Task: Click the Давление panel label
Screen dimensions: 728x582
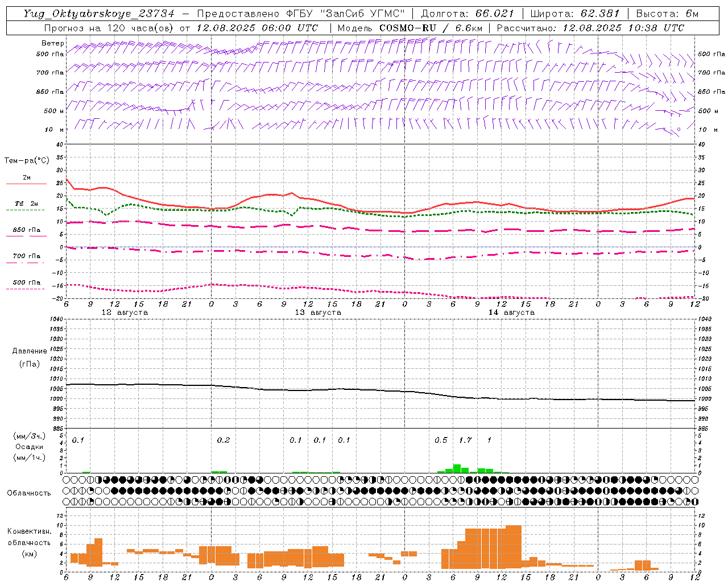Action: click(29, 351)
